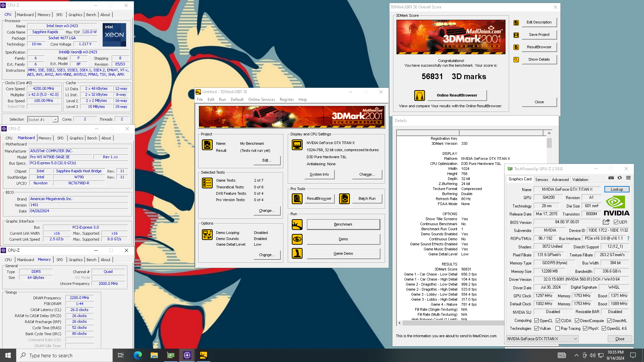This screenshot has height=362, width=644.
Task: Click the Edit Description icon in score window
Action: click(x=516, y=22)
